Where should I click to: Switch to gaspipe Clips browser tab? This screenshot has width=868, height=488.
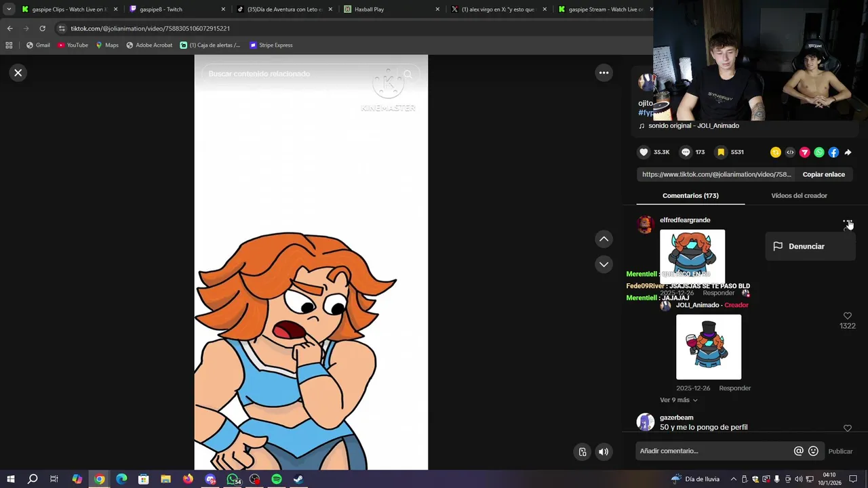(68, 9)
